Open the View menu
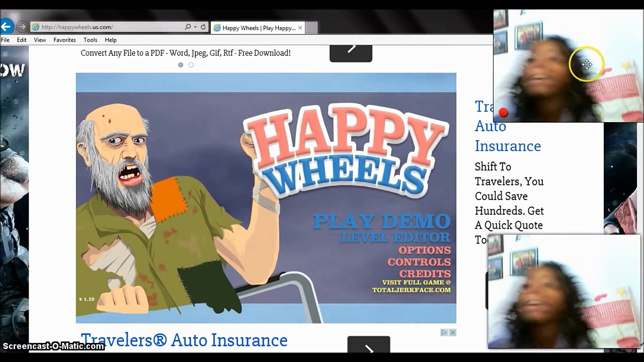This screenshot has width=644, height=362. [40, 40]
